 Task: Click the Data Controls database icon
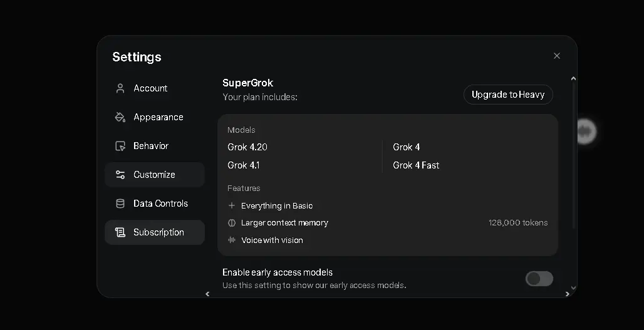(x=120, y=203)
